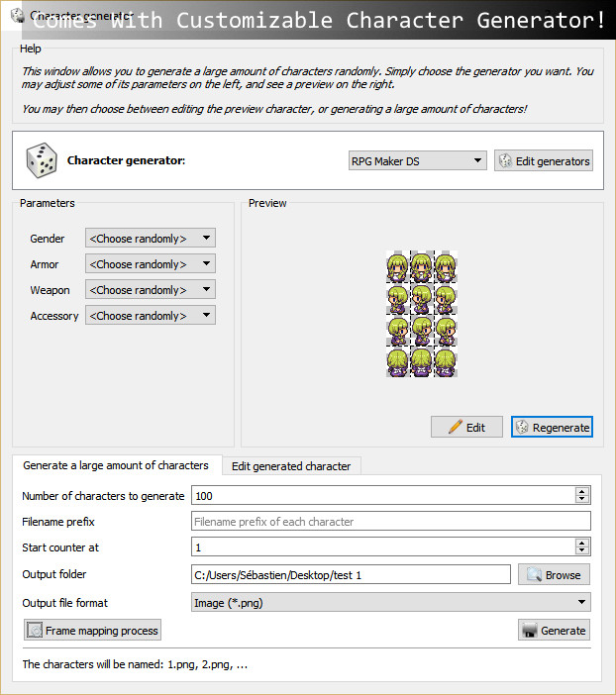
Task: Click the Frame mapping process button
Action: click(92, 630)
